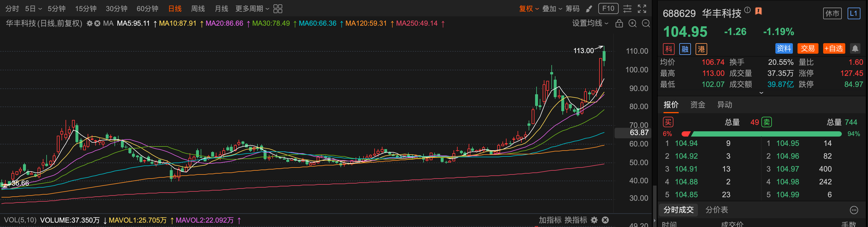868x227 pixels.
Task: Open the price alert bell
Action: [855, 48]
